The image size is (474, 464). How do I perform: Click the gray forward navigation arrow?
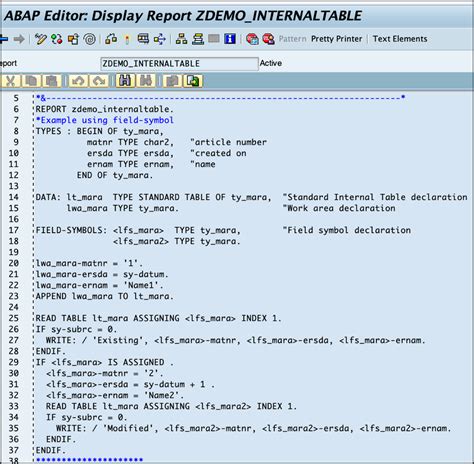(x=19, y=39)
